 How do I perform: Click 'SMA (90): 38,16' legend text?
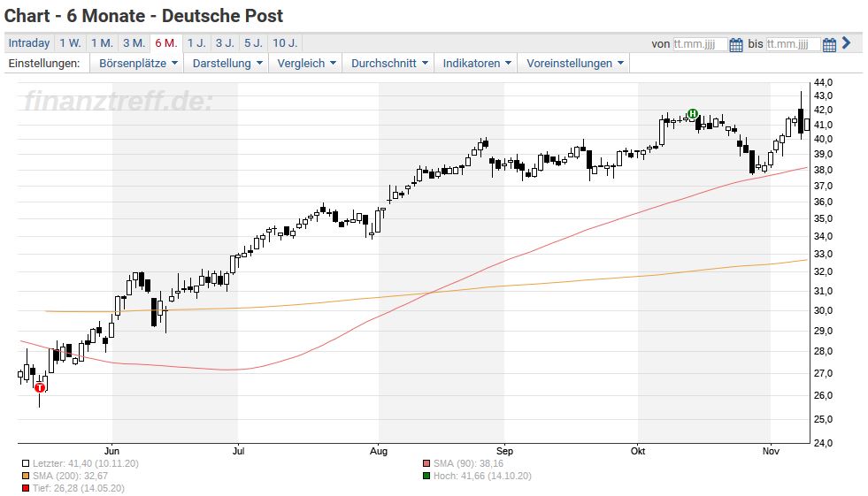(x=468, y=463)
